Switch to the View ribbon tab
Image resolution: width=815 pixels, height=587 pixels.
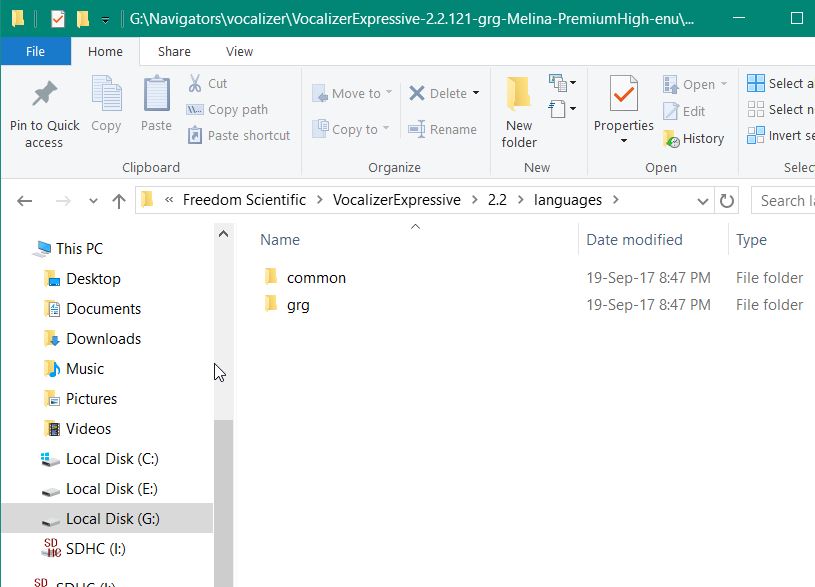pos(239,51)
